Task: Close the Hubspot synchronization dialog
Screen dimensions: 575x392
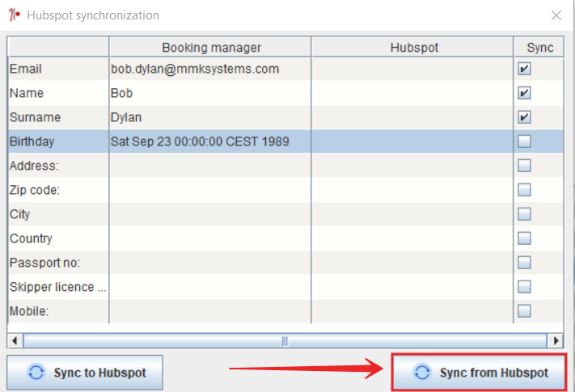Action: click(556, 15)
